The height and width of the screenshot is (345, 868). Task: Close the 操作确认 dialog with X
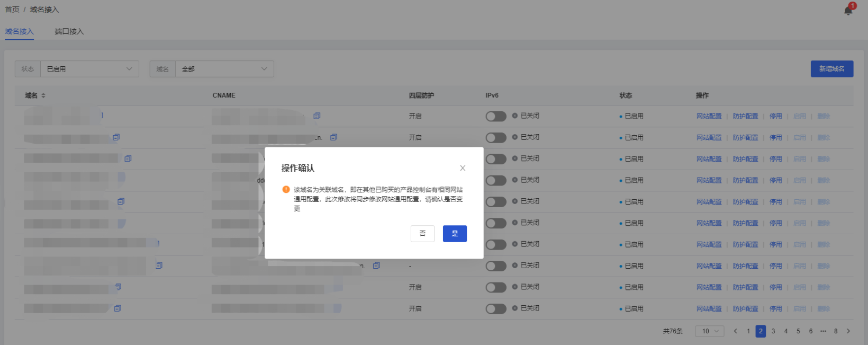pyautogui.click(x=463, y=168)
